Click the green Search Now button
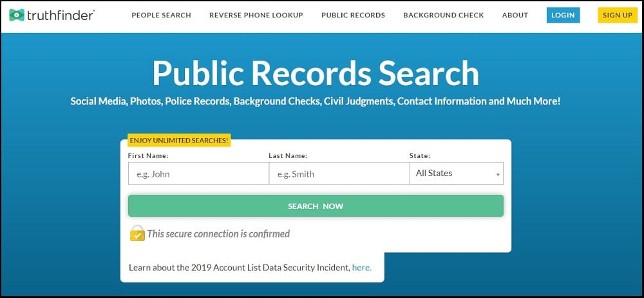The height and width of the screenshot is (298, 644). click(x=316, y=206)
